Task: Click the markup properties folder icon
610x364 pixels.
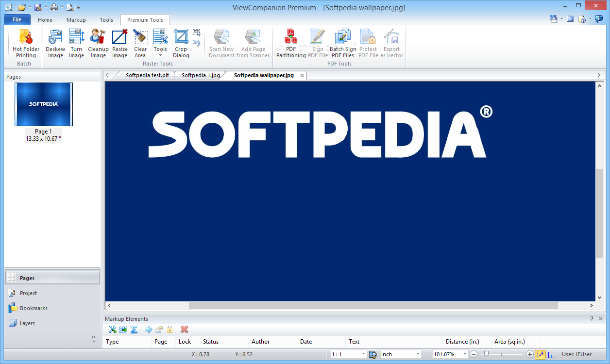Action: point(159,330)
